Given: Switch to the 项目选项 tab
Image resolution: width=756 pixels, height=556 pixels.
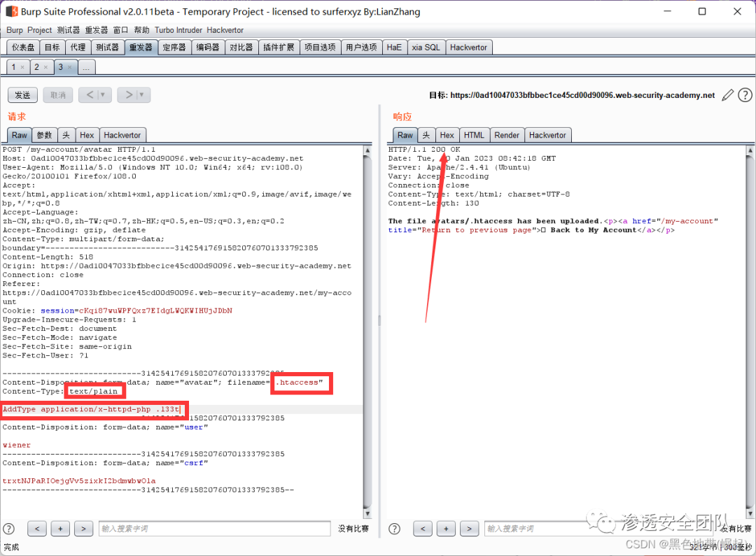Looking at the screenshot, I should [x=320, y=48].
